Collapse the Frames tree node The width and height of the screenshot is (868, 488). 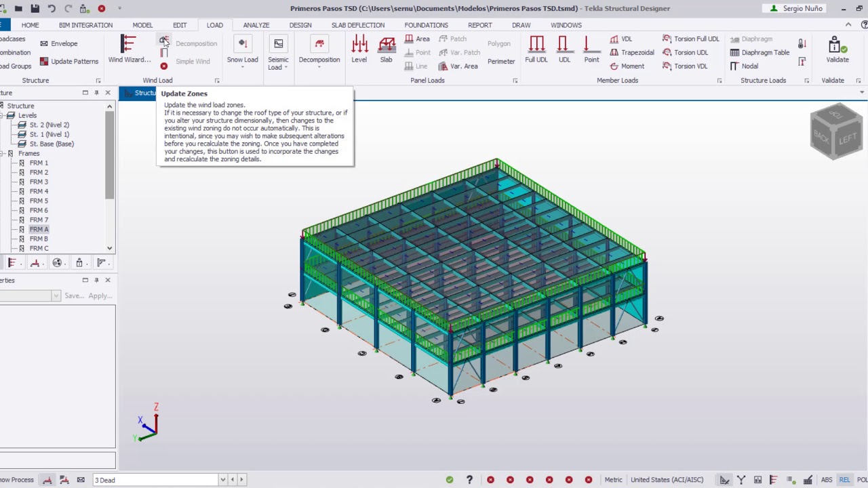pos(2,153)
